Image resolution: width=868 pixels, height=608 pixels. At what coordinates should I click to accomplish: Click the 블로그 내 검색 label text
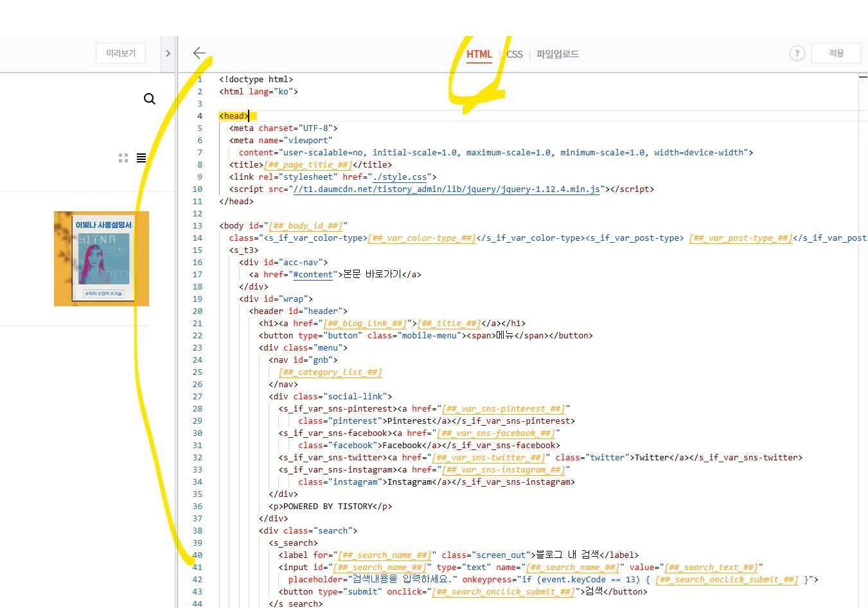[567, 555]
